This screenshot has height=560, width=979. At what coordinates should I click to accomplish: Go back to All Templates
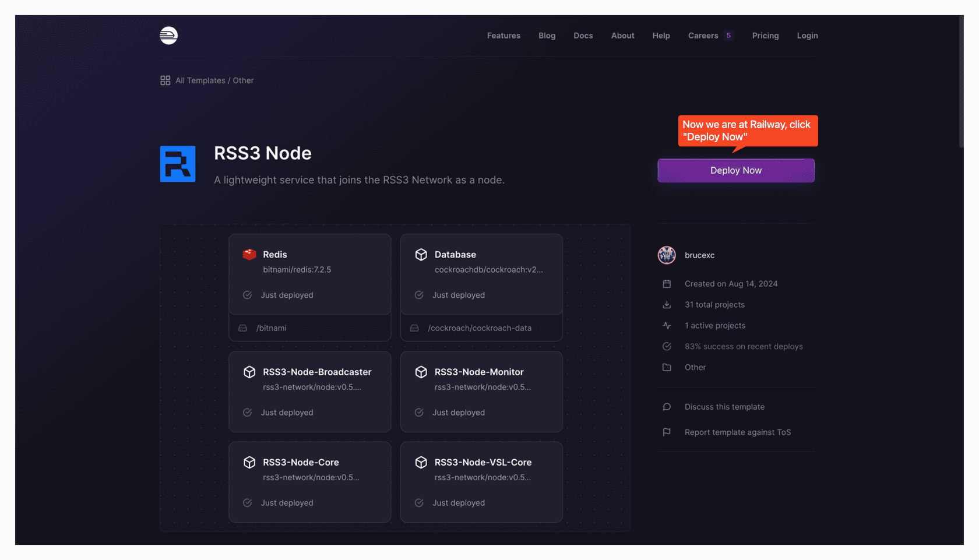point(200,80)
